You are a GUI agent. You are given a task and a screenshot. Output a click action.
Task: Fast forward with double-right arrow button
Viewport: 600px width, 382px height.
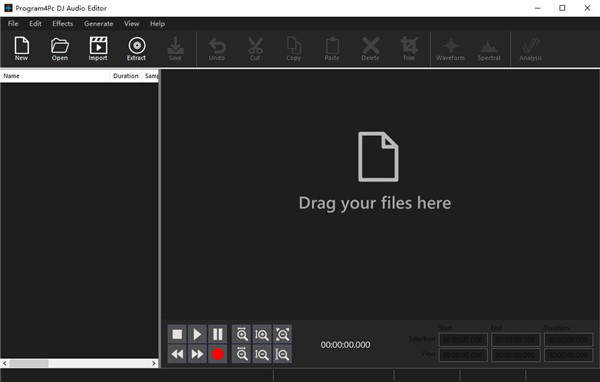(x=197, y=354)
